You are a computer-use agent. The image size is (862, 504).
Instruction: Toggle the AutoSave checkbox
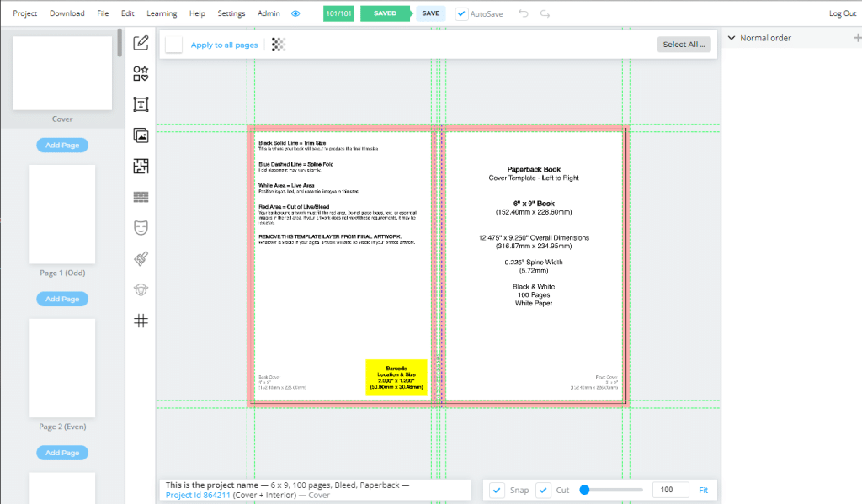462,14
